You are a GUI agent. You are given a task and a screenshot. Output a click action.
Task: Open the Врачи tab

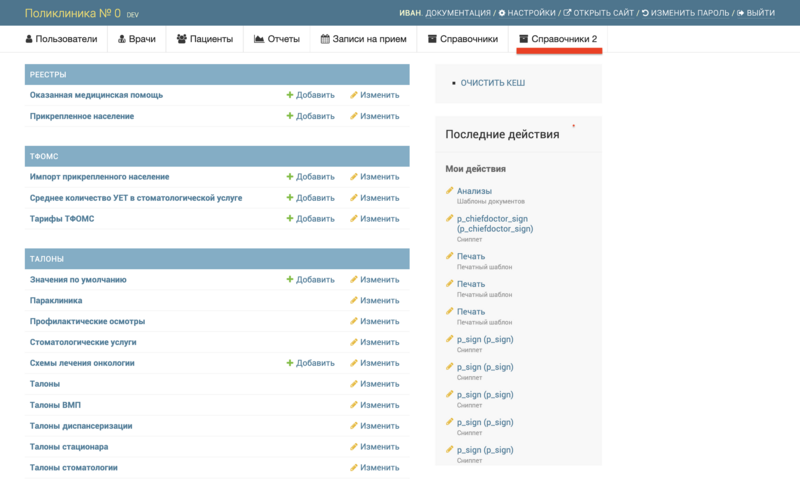click(x=136, y=39)
